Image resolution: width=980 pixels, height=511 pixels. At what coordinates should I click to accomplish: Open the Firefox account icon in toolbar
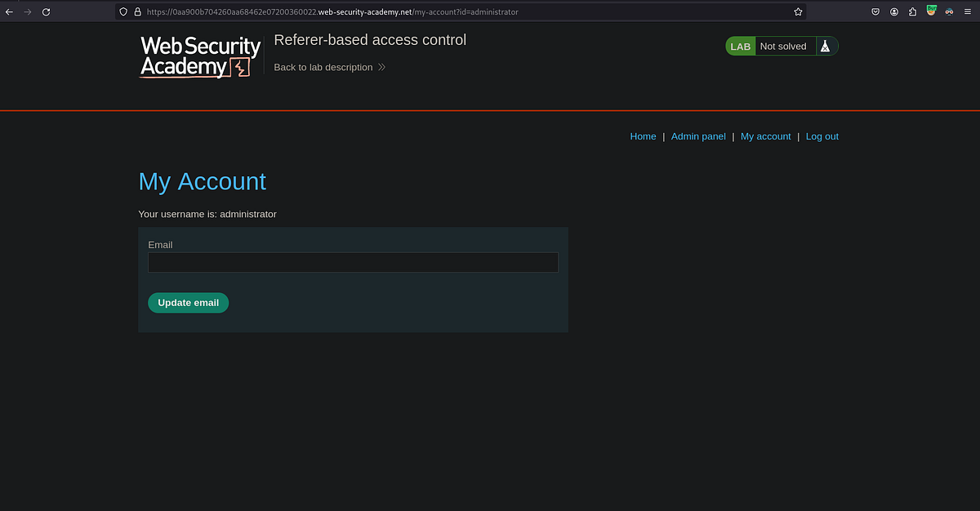pyautogui.click(x=894, y=11)
